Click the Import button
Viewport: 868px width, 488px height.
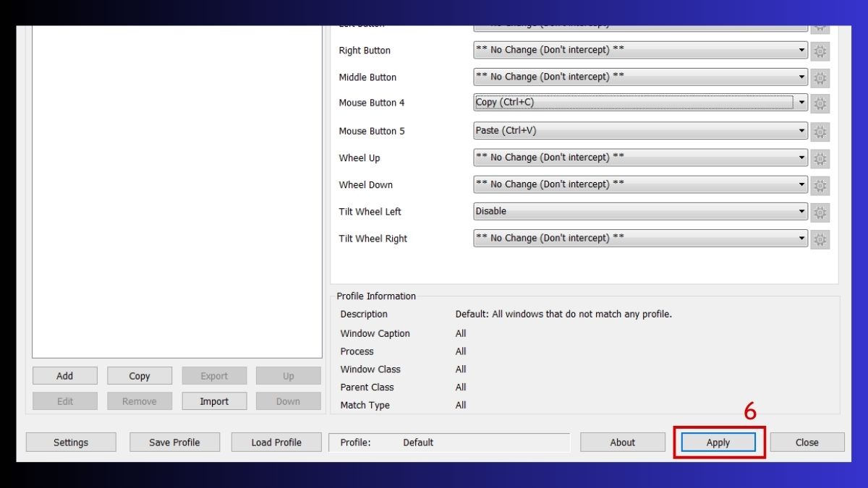[x=214, y=401]
